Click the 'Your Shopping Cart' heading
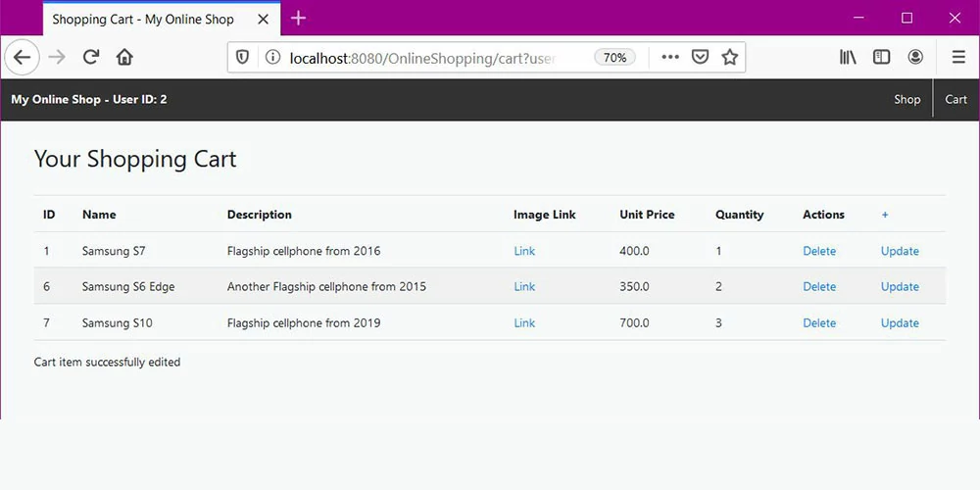Screen dimensions: 980x490 pos(135,159)
